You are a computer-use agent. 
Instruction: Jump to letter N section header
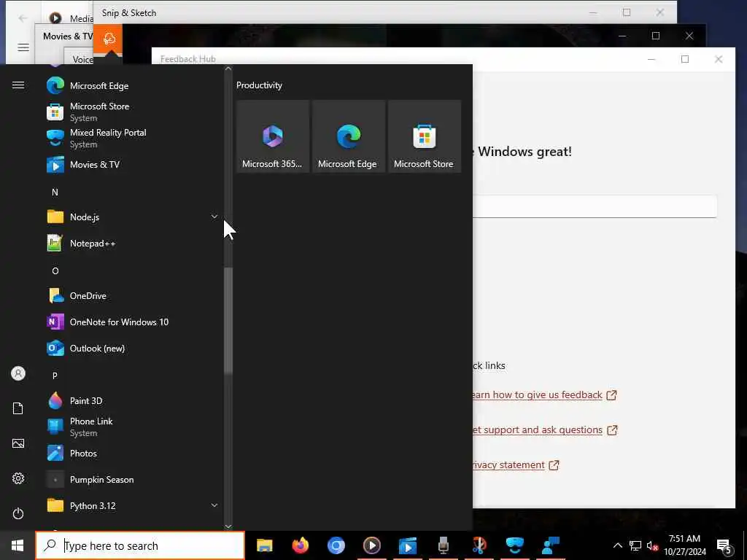(x=55, y=192)
